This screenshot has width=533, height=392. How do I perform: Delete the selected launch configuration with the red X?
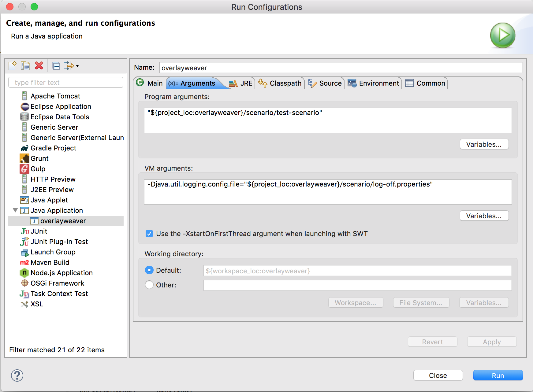39,66
